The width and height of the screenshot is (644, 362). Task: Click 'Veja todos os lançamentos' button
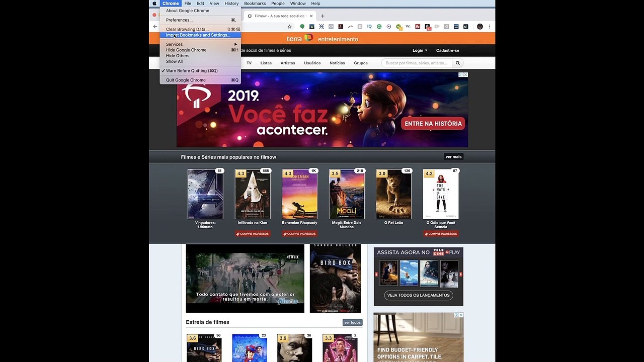click(419, 295)
